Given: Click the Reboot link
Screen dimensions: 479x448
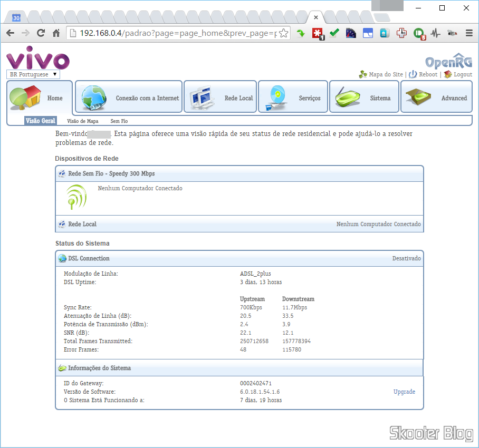Looking at the screenshot, I should tap(428, 74).
